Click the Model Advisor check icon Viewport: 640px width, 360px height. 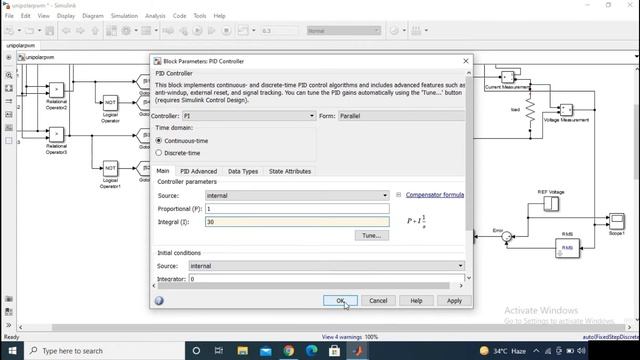[x=394, y=31]
